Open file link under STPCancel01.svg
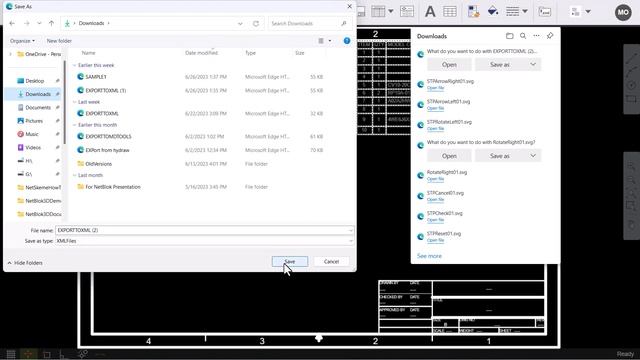Screen dimensions: 640x360 point(435,200)
